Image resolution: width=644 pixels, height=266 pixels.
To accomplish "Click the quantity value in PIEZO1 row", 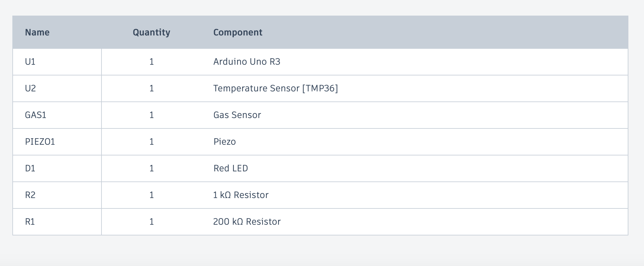I will point(152,142).
